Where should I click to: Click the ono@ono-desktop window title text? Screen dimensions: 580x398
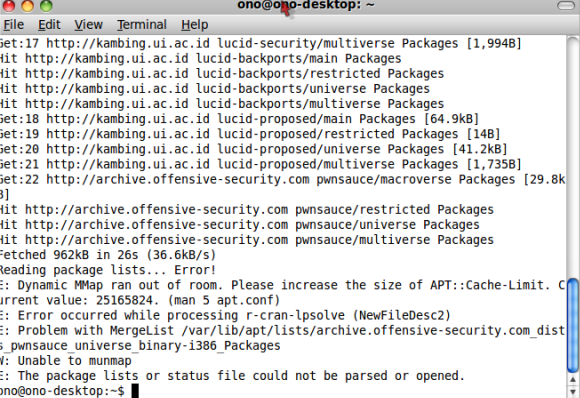click(x=306, y=5)
